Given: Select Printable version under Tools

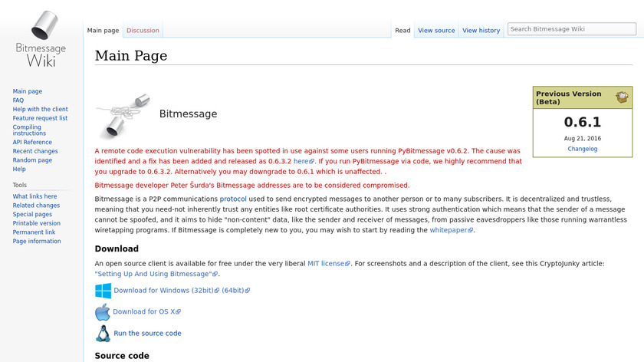Looking at the screenshot, I should click(37, 223).
